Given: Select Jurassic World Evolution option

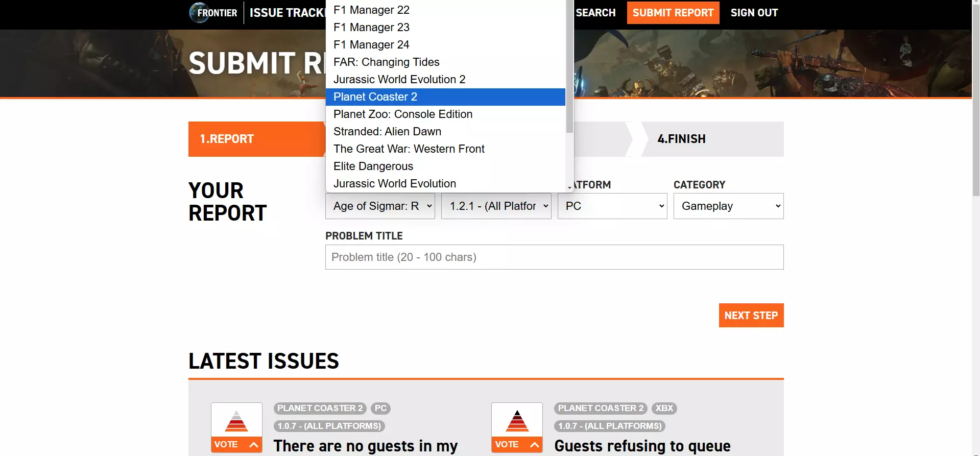Looking at the screenshot, I should tap(445, 184).
